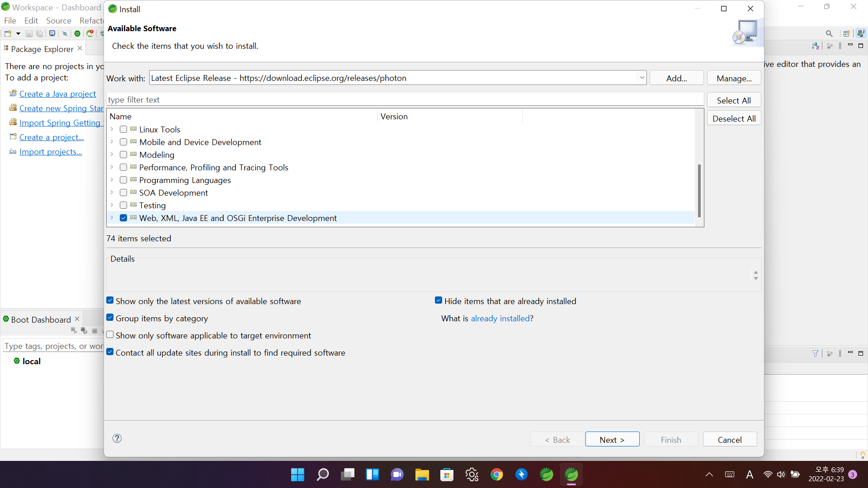Click the already installed link
This screenshot has width=868, height=488.
pyautogui.click(x=500, y=319)
